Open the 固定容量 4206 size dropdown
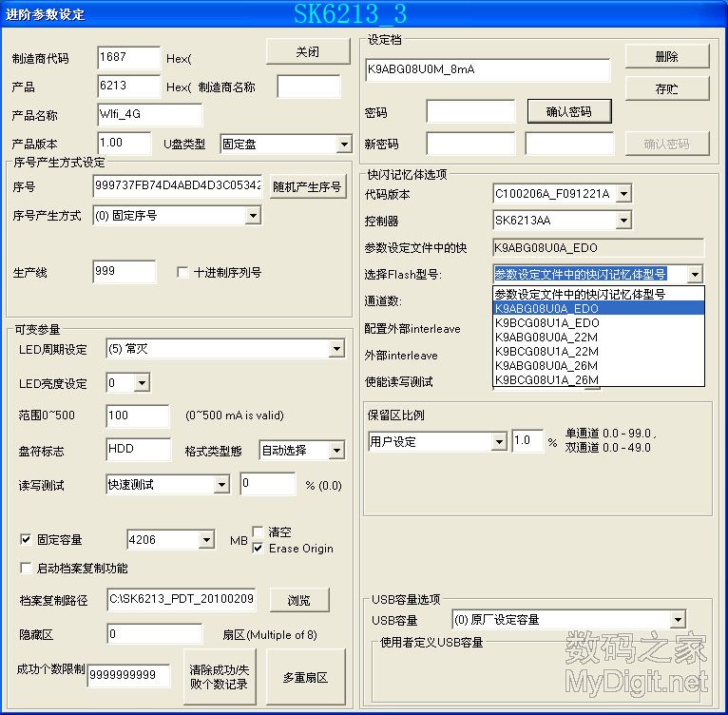The height and width of the screenshot is (715, 728). tap(206, 540)
